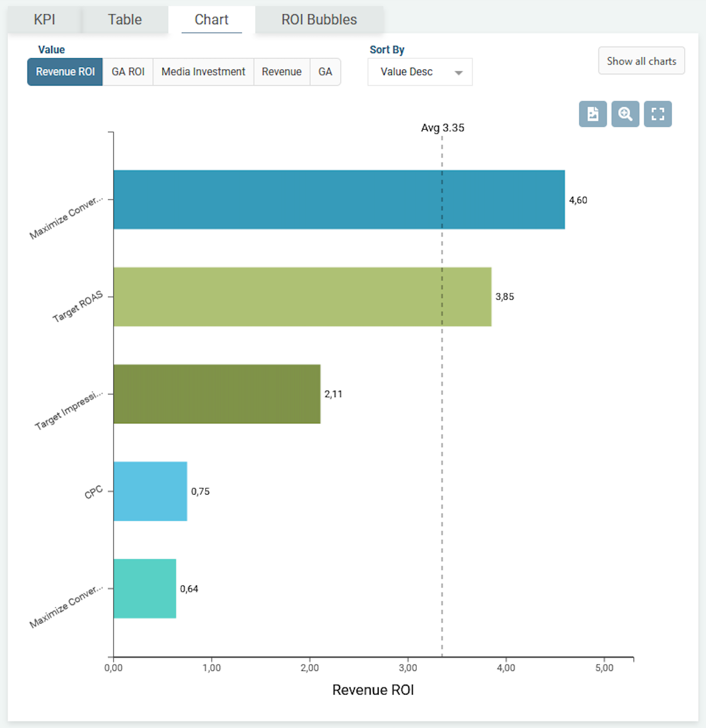Expand chart to fullscreen
706x728 pixels.
[657, 114]
